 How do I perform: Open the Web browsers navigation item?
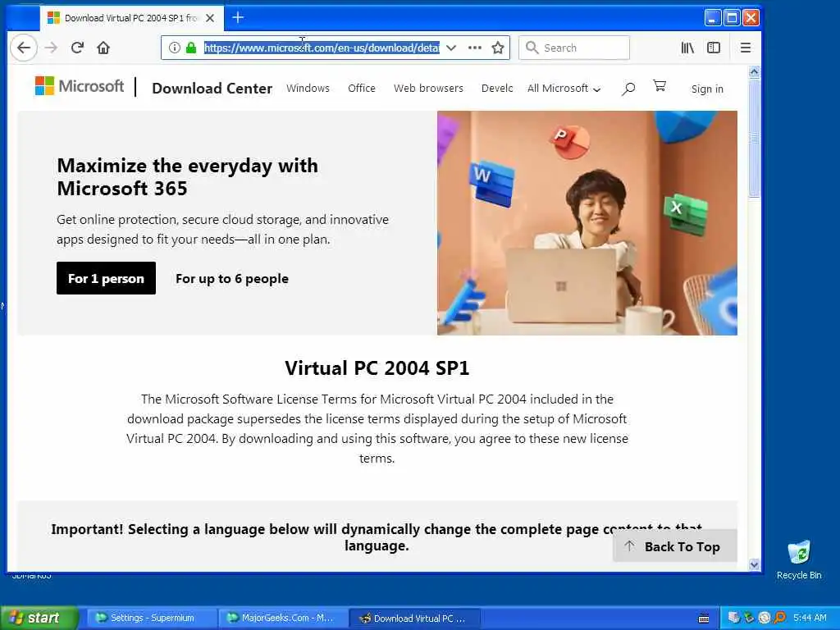428,88
